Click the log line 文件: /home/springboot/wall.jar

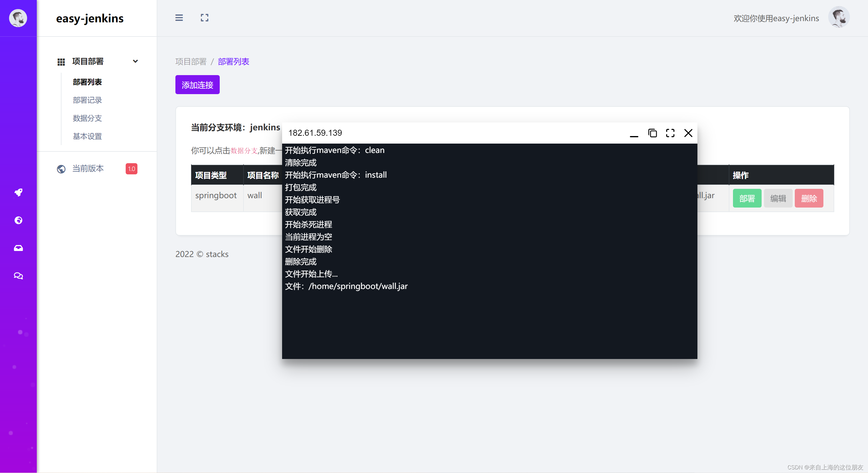(x=346, y=287)
